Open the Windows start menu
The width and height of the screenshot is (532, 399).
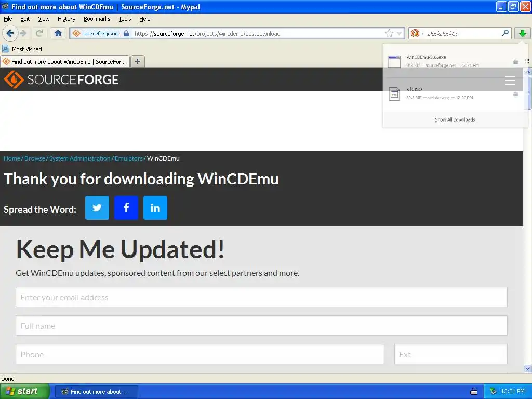pyautogui.click(x=24, y=391)
